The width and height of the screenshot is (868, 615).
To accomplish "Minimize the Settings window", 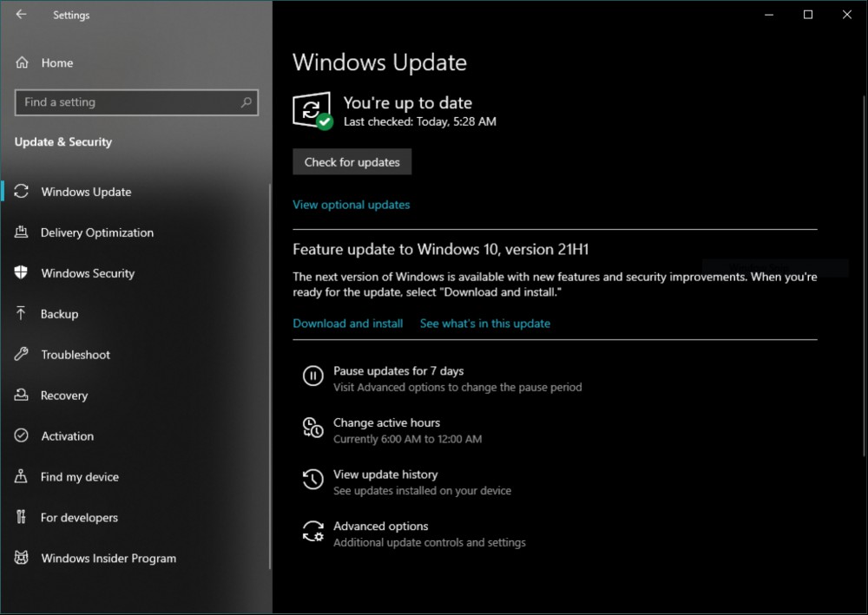I will point(769,15).
